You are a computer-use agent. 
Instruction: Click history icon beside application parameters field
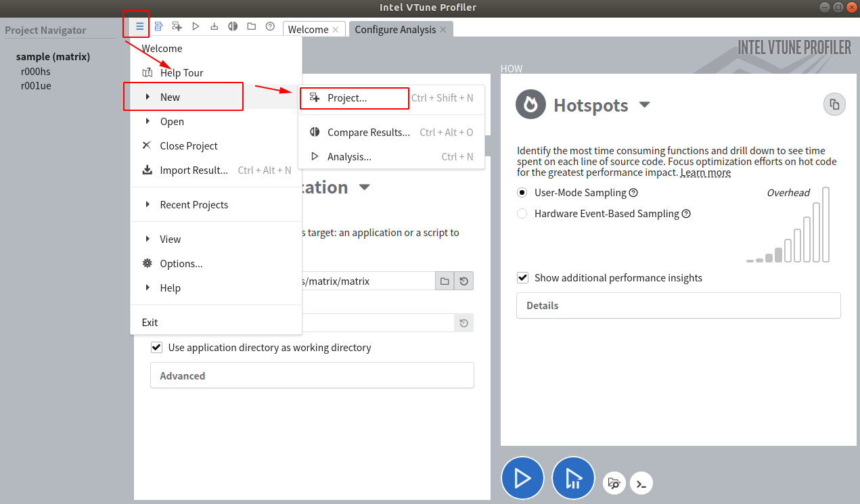pos(463,323)
